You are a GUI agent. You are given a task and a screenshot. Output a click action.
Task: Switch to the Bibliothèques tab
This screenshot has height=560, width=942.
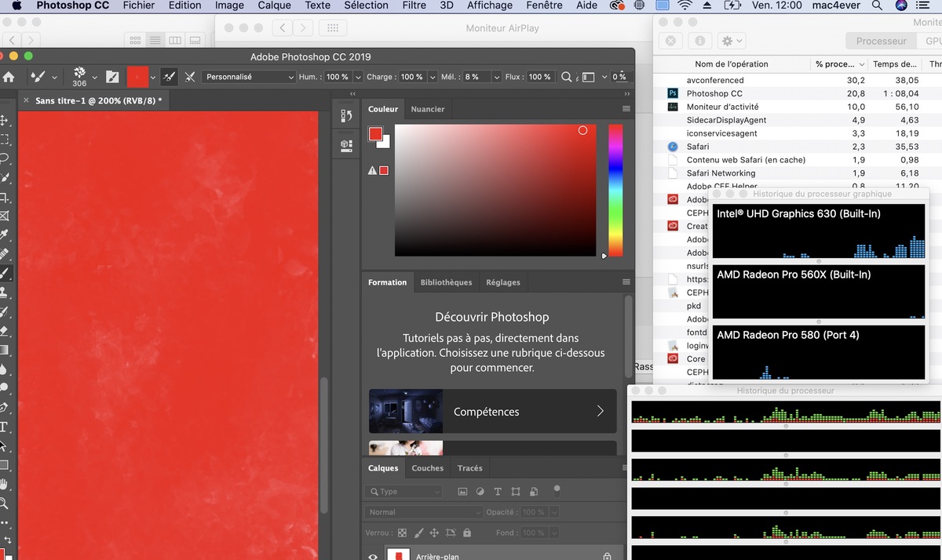coord(446,282)
